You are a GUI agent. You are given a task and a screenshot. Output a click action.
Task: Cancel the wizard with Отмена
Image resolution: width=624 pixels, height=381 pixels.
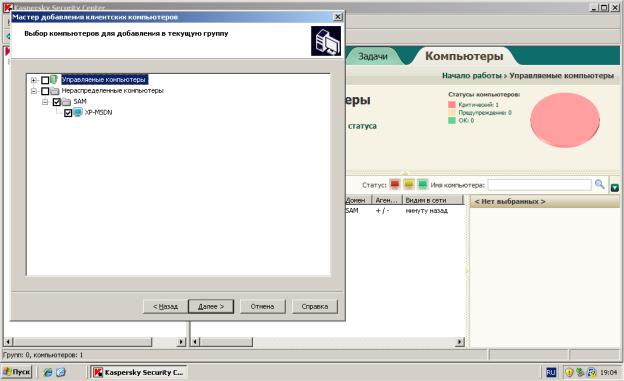point(262,307)
